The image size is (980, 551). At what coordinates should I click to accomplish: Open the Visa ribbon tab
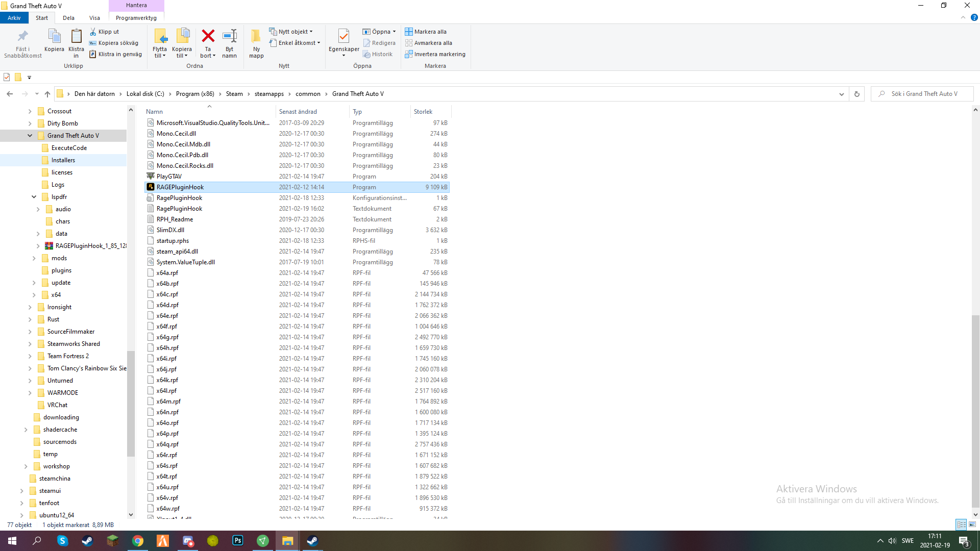tap(94, 18)
